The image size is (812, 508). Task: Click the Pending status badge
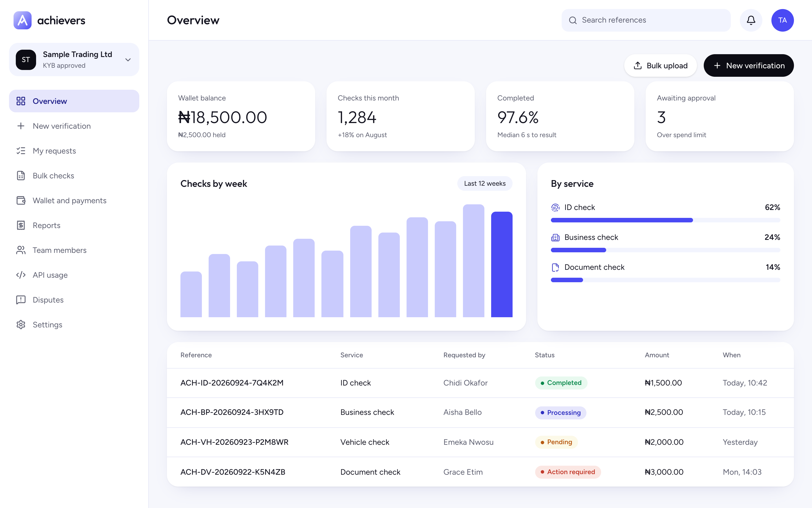click(x=556, y=442)
